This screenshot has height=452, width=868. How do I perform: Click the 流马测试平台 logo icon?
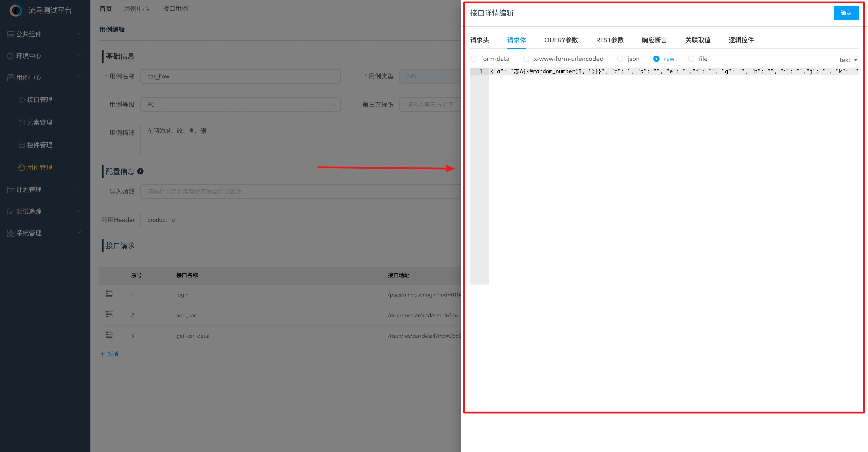pos(16,10)
